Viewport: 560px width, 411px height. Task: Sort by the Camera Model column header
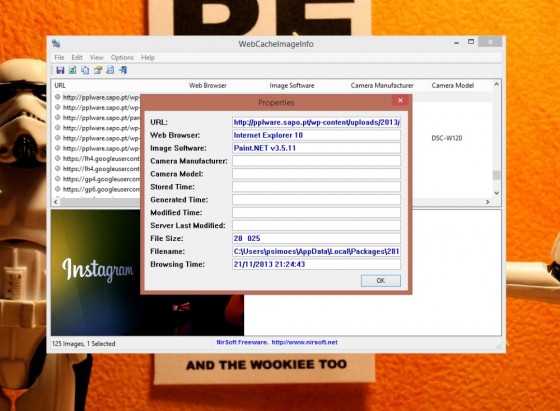[x=460, y=85]
